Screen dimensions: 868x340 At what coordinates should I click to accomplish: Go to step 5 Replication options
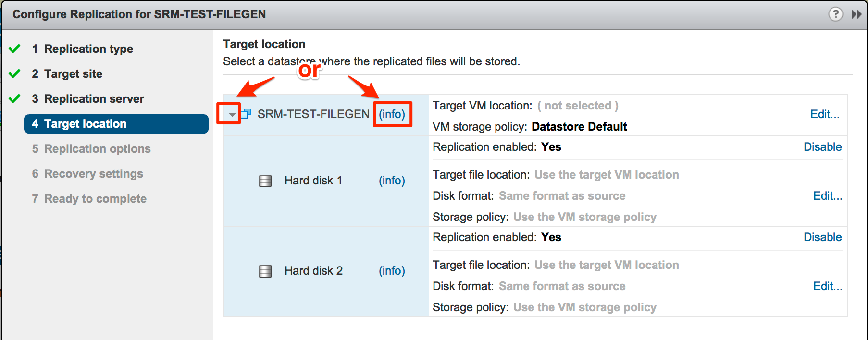(97, 148)
